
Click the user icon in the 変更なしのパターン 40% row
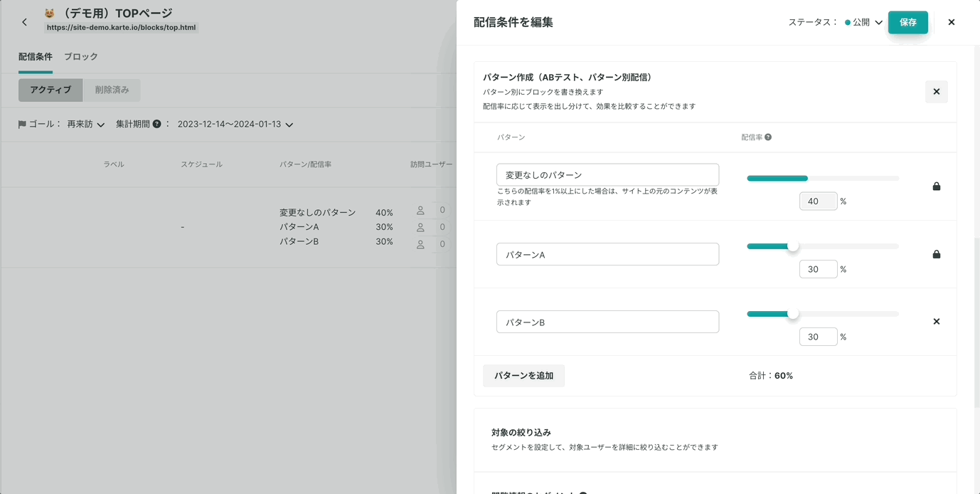click(x=420, y=211)
